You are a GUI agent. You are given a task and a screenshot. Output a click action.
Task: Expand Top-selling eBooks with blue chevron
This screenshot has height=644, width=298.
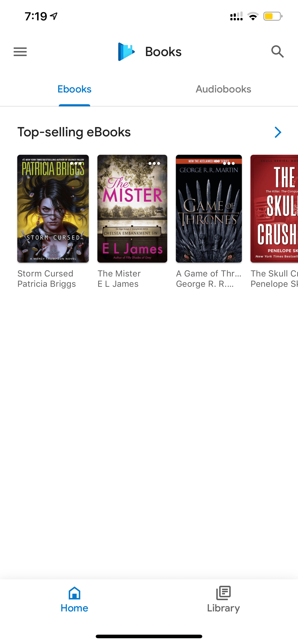click(278, 132)
